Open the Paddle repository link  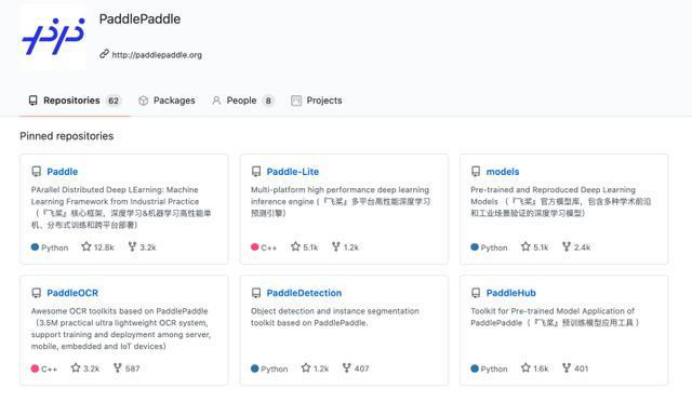(62, 172)
